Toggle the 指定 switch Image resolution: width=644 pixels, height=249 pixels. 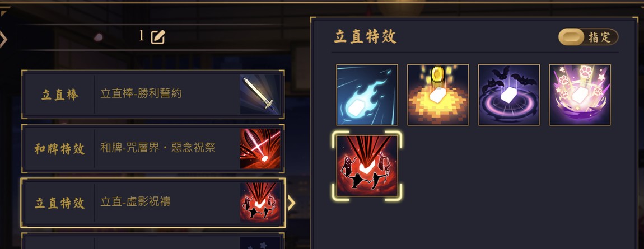coord(588,37)
